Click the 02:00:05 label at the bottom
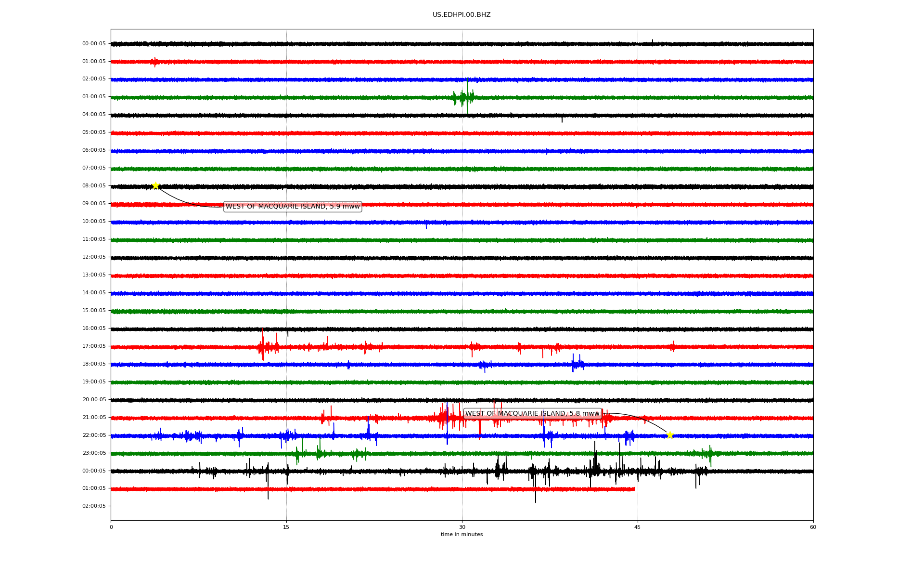The image size is (924, 578). pyautogui.click(x=94, y=506)
